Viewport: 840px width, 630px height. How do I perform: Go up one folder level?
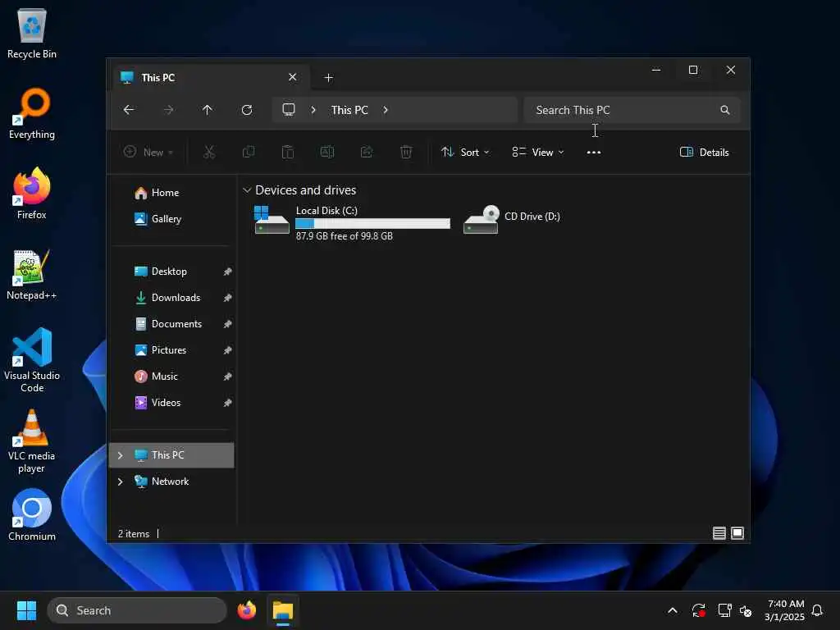pos(208,110)
